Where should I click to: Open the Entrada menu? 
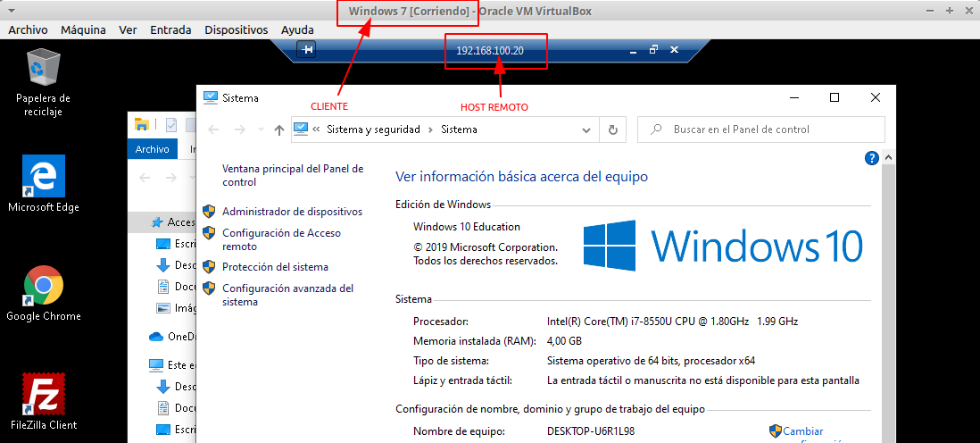coord(170,30)
